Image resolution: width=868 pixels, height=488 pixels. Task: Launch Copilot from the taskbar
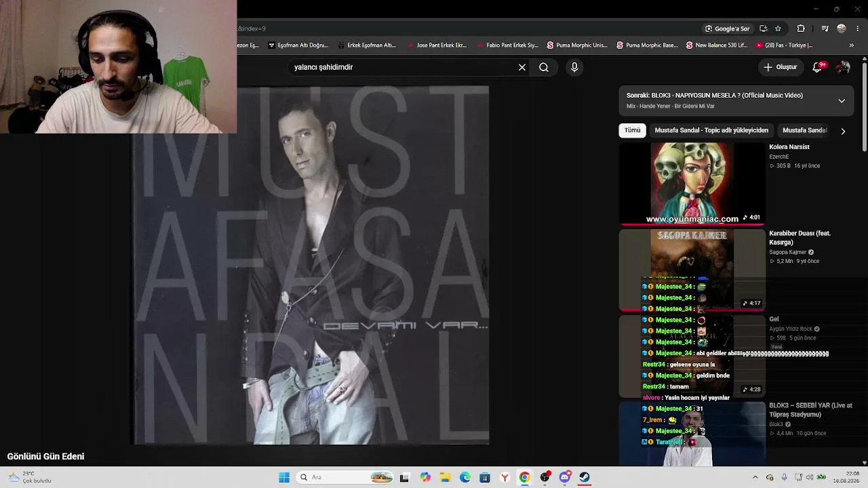tap(425, 477)
